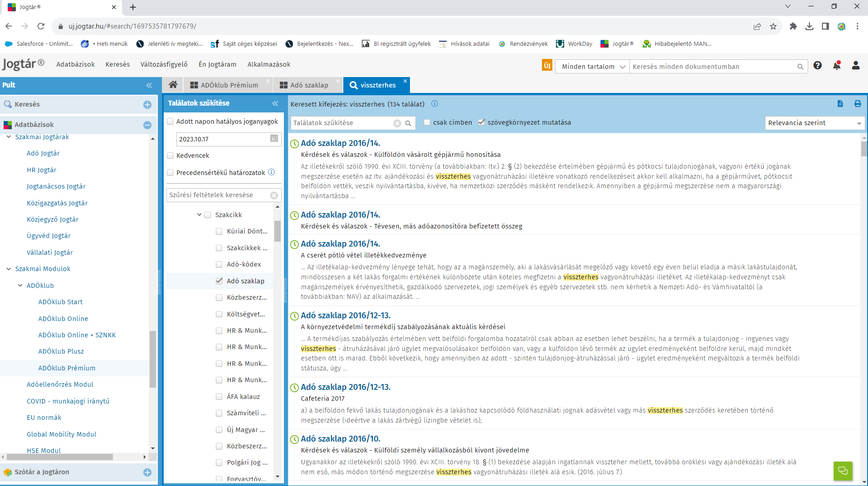Open the green chat feedback button
868x486 pixels.
[x=843, y=471]
